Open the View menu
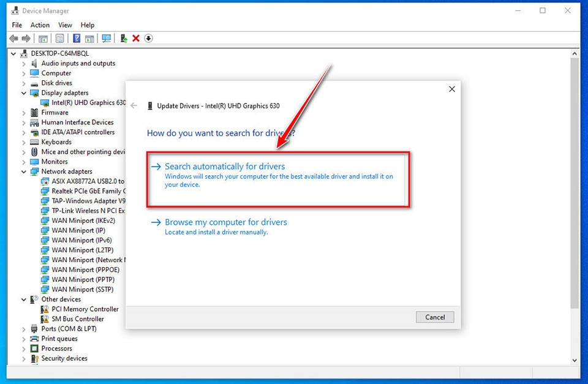The height and width of the screenshot is (384, 588). pos(65,24)
